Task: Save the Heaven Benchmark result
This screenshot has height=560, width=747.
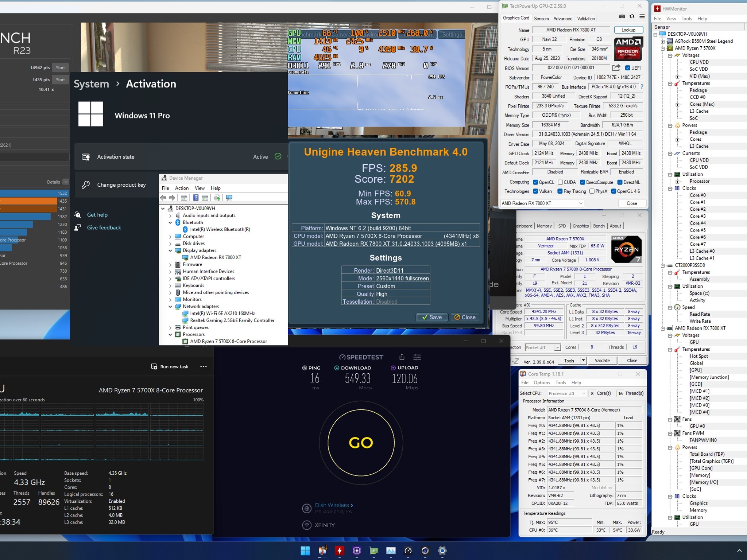Action: pos(432,317)
